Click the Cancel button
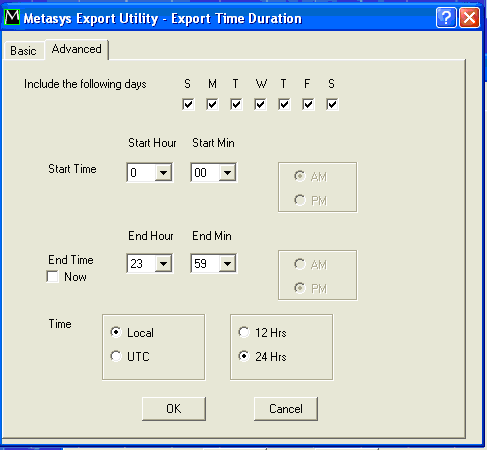This screenshot has width=487, height=450. tap(286, 409)
